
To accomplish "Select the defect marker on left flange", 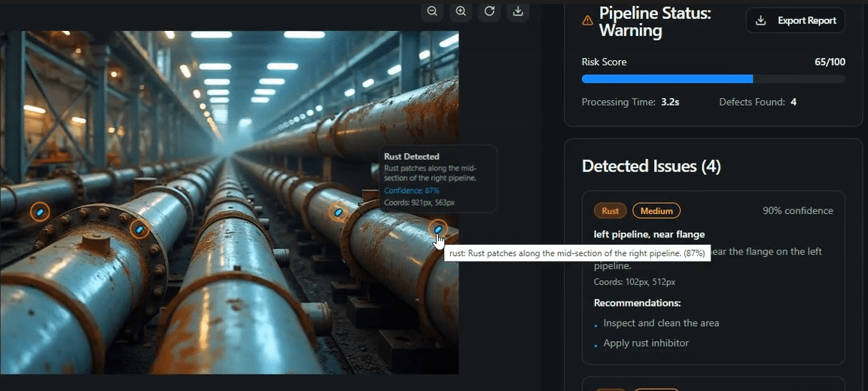I will tap(139, 228).
